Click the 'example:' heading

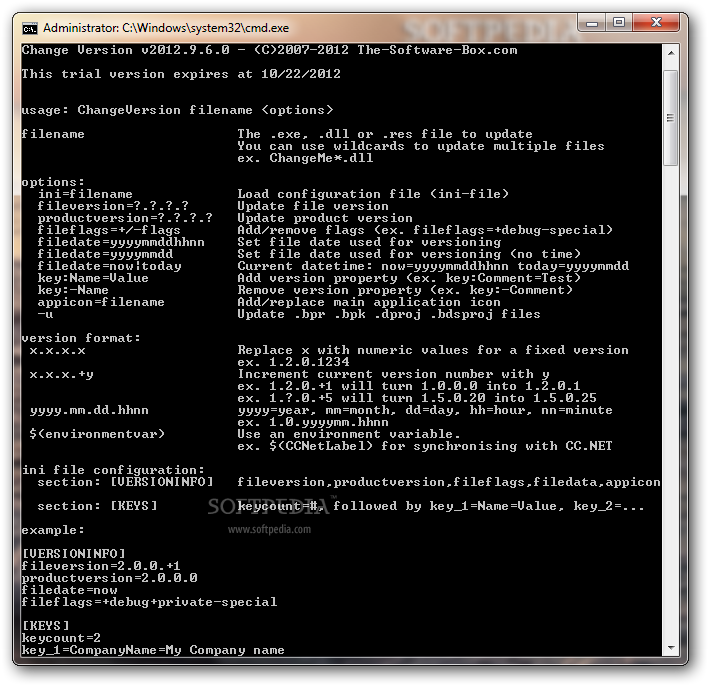53,530
